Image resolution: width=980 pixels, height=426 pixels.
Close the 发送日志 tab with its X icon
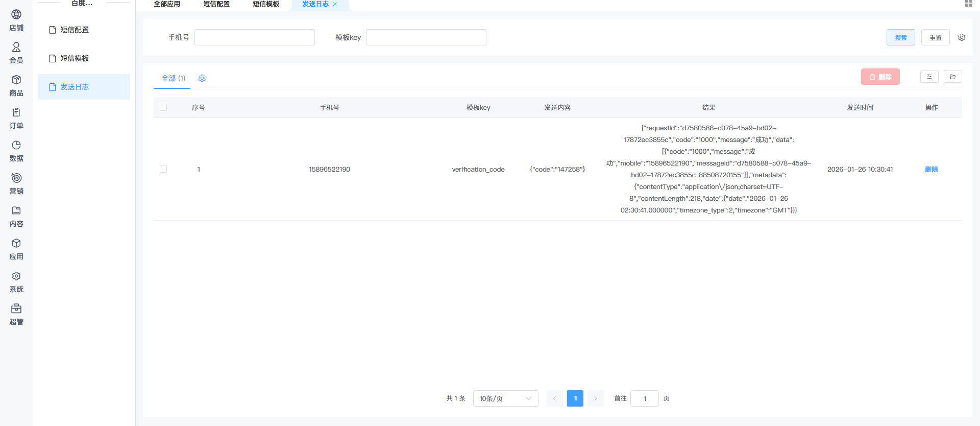(335, 4)
